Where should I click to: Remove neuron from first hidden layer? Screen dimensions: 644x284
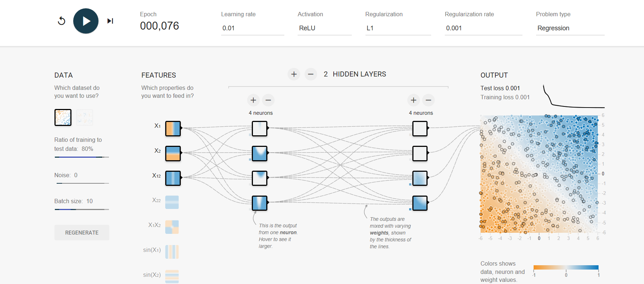click(x=268, y=100)
